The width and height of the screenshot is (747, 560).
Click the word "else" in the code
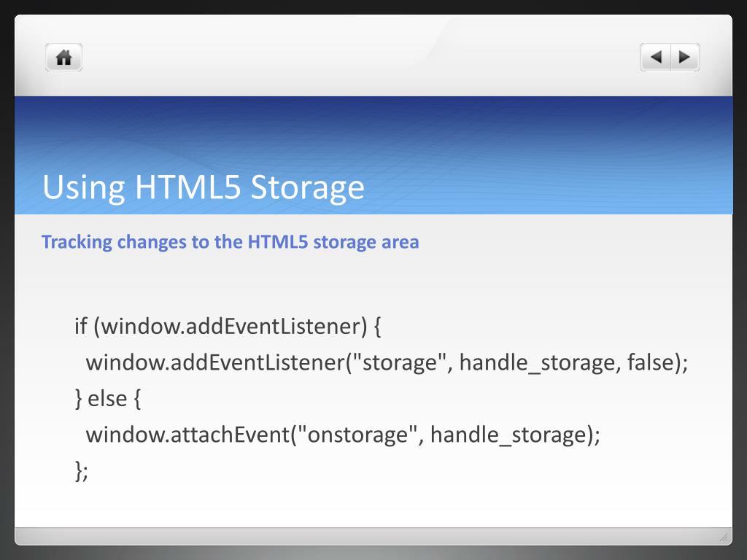coord(107,399)
